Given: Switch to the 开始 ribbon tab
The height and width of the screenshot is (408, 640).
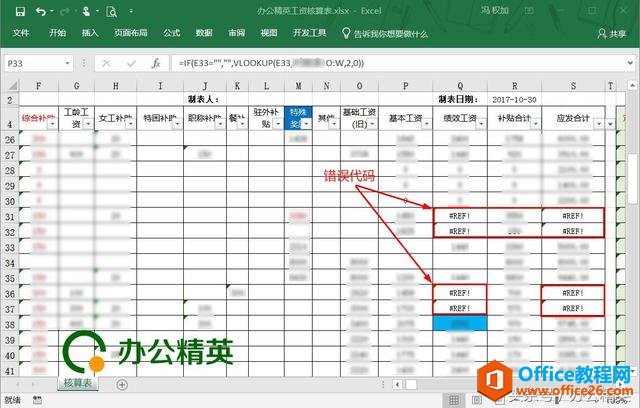Looking at the screenshot, I should tap(58, 33).
